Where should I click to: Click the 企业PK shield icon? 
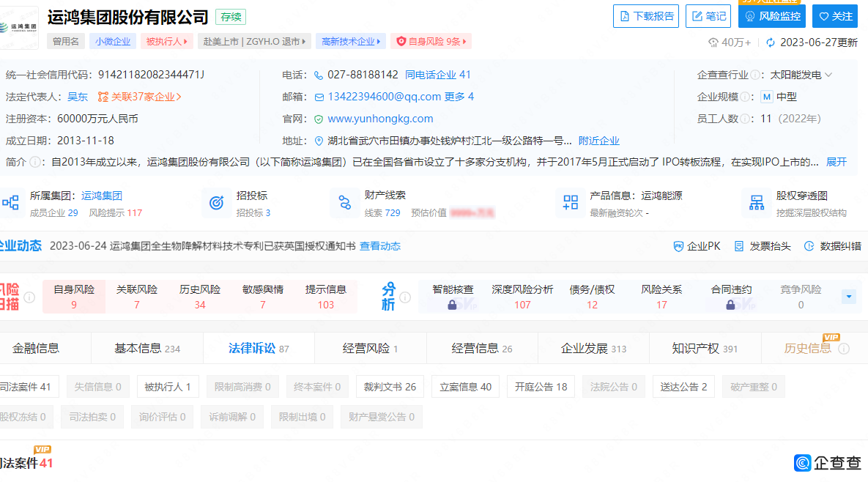tap(678, 247)
